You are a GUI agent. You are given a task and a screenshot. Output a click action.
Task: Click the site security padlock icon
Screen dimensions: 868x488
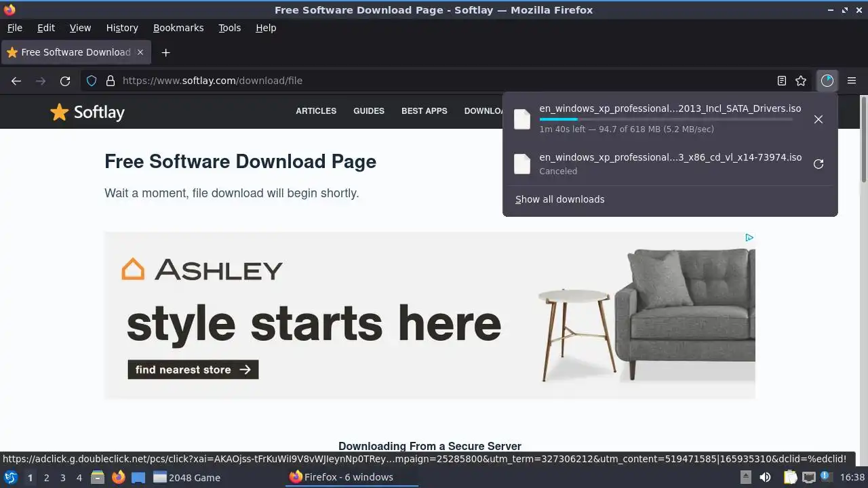pyautogui.click(x=111, y=81)
